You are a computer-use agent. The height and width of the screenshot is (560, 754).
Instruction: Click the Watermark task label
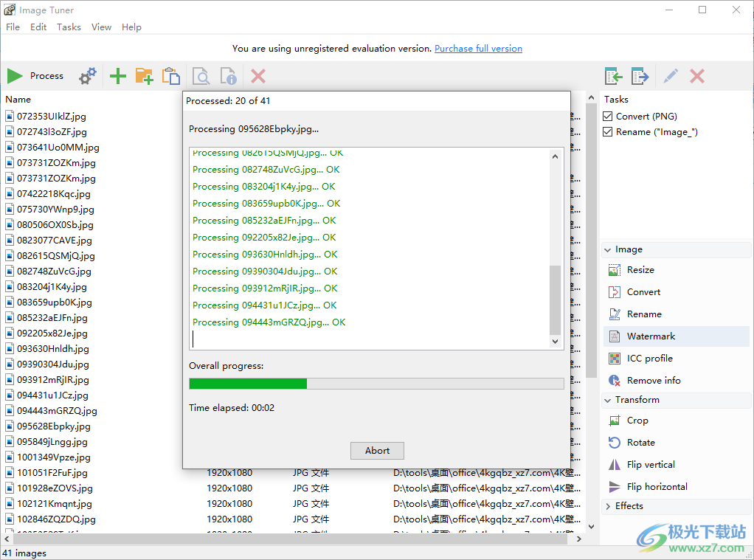(651, 336)
